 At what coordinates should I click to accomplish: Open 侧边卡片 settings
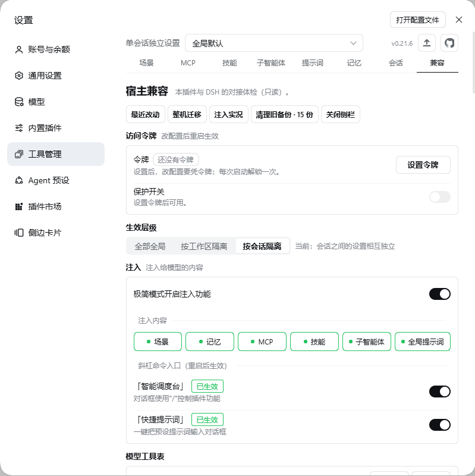tap(56, 233)
